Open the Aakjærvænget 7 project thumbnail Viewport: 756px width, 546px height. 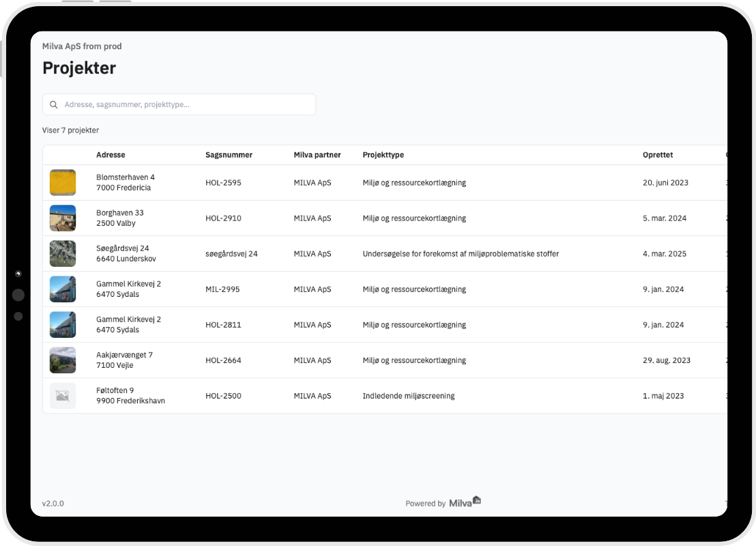pos(63,360)
